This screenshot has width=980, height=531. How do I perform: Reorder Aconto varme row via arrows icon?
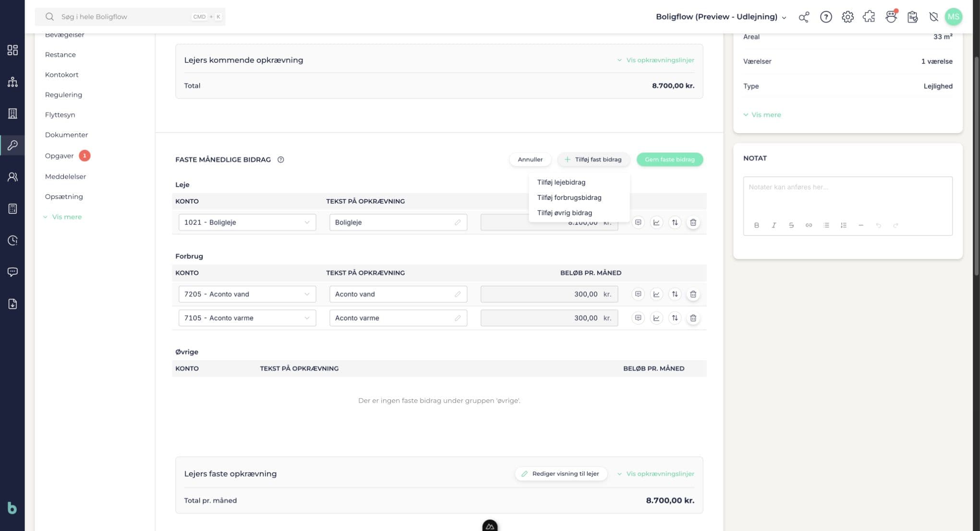[675, 318]
